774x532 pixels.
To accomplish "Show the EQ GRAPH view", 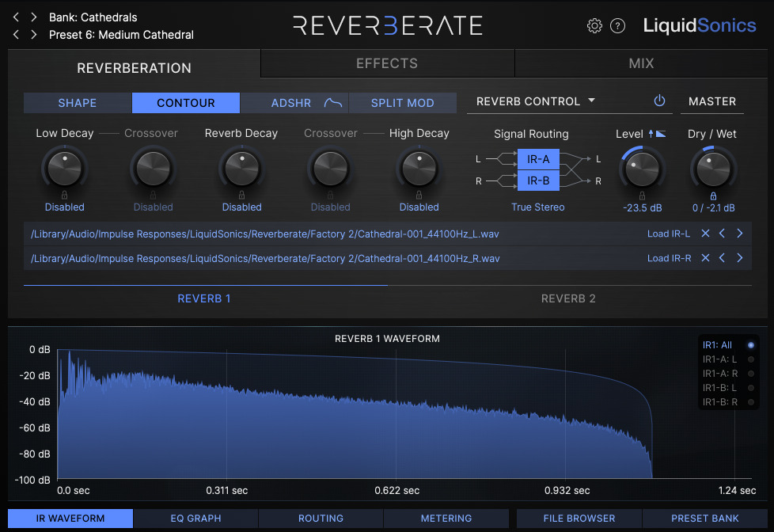I will [195, 519].
